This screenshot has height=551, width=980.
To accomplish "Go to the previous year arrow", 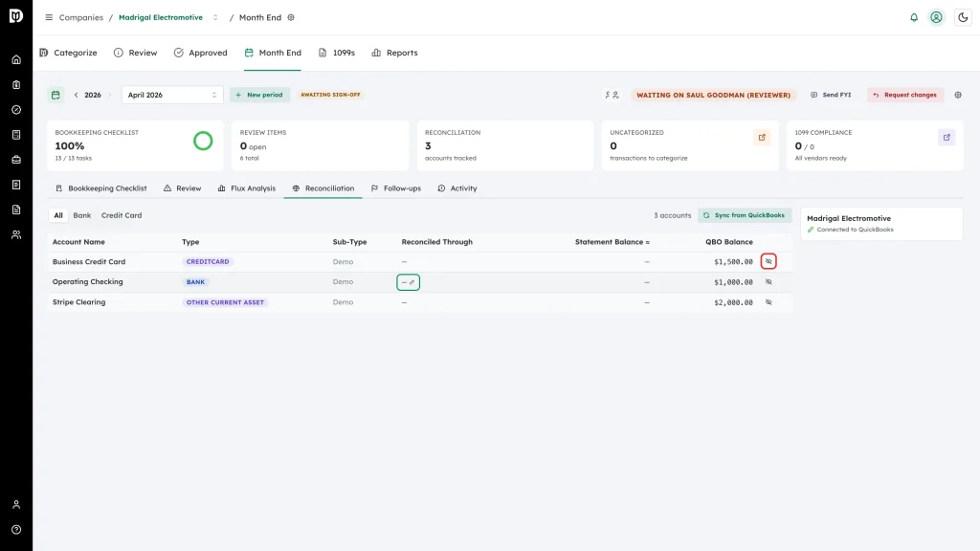I will (x=77, y=95).
